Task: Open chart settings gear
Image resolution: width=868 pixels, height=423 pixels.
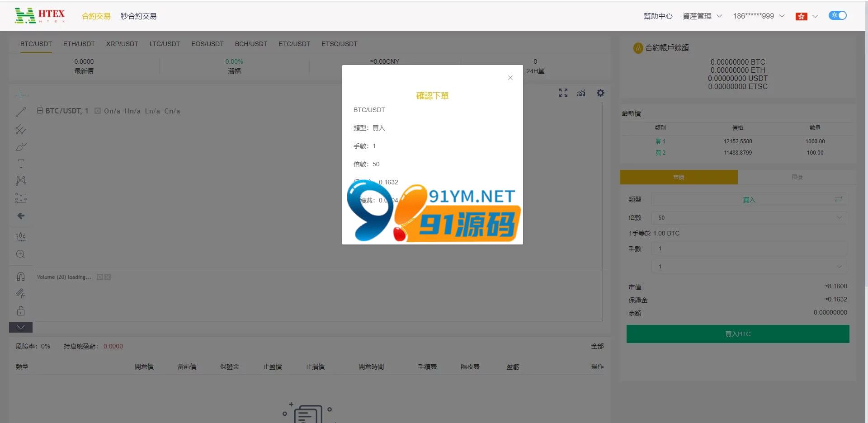Action: (x=600, y=93)
